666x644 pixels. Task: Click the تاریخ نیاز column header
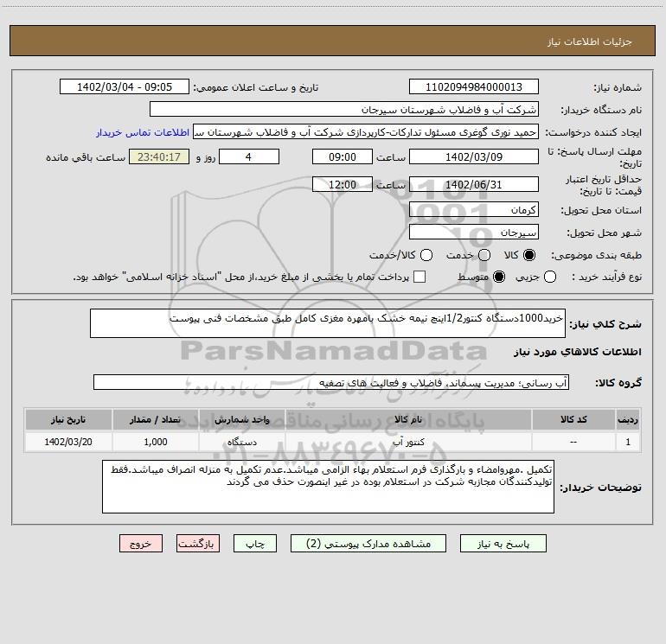pyautogui.click(x=68, y=419)
